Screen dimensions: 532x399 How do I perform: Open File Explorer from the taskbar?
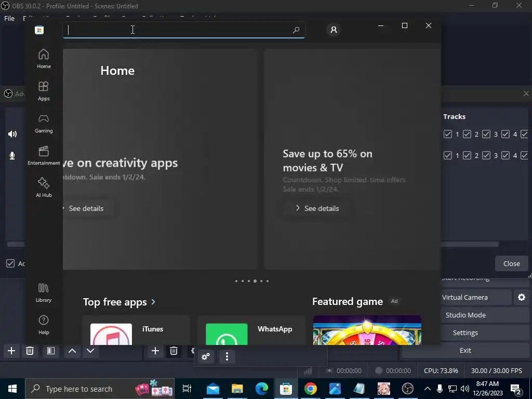tap(237, 389)
